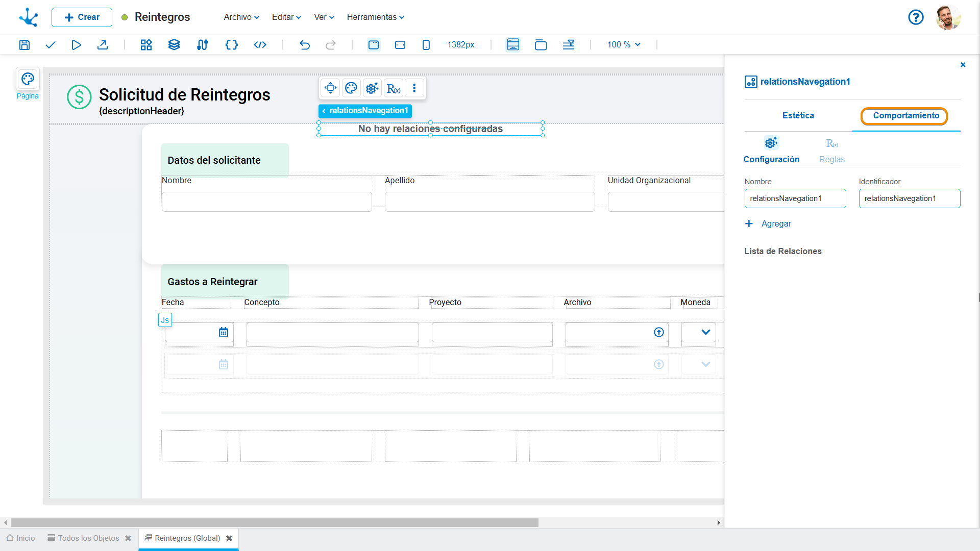
Task: Toggle the hidden elements list icon
Action: [569, 45]
